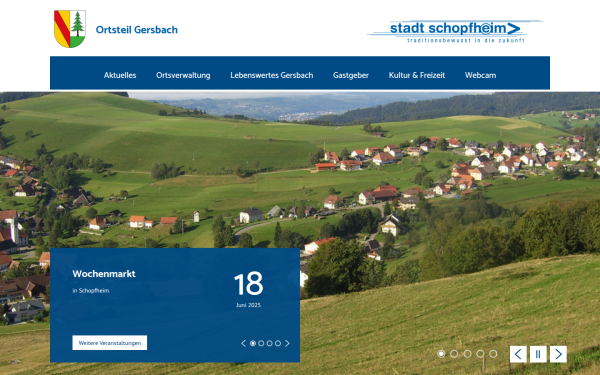Select second hero slideshow dot
Viewport: 600px width, 375px height.
[x=454, y=354]
